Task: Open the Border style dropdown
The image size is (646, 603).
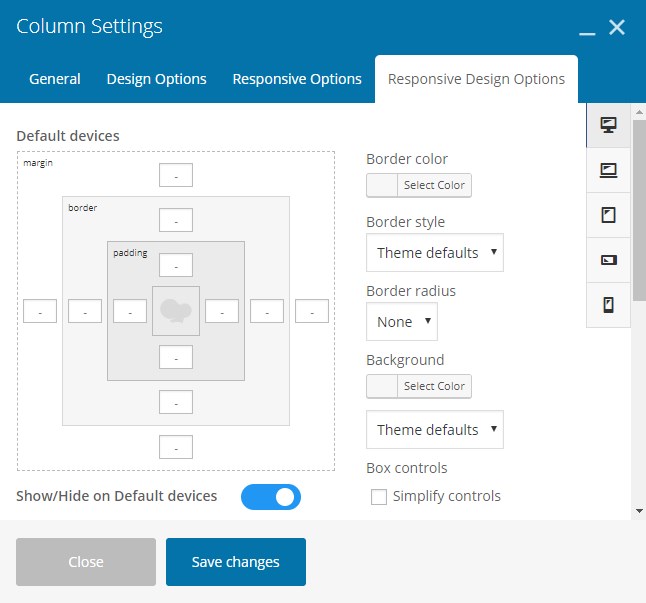Action: (435, 253)
